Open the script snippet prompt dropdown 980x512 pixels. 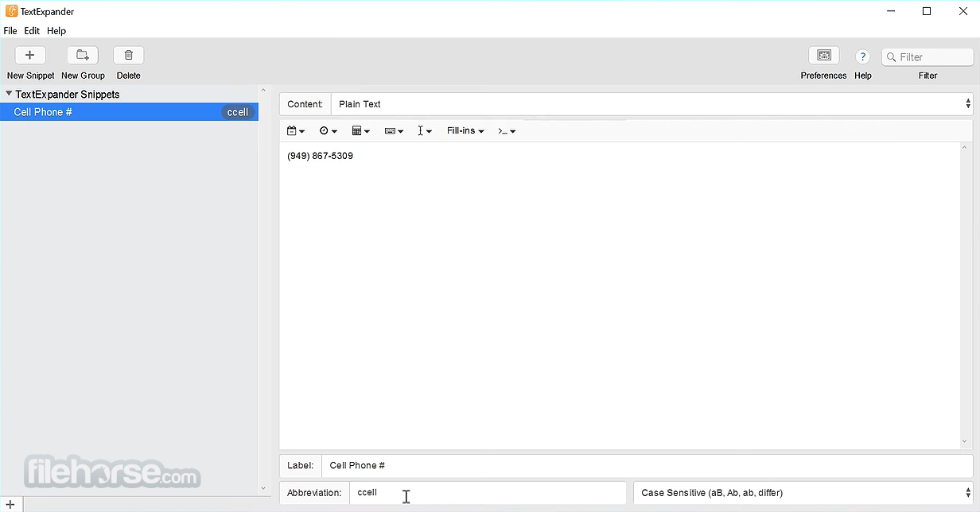(x=507, y=130)
